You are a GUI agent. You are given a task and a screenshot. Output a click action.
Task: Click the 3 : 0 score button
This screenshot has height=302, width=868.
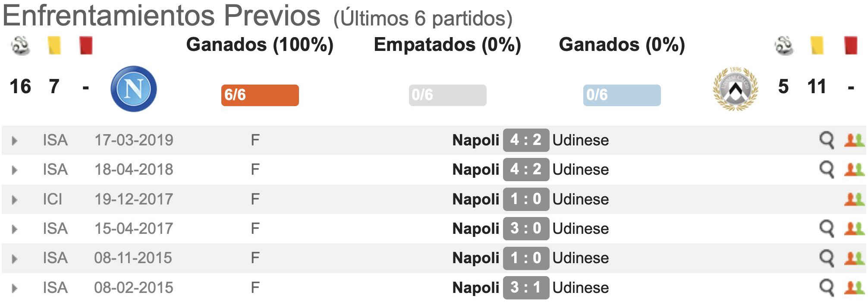point(526,228)
